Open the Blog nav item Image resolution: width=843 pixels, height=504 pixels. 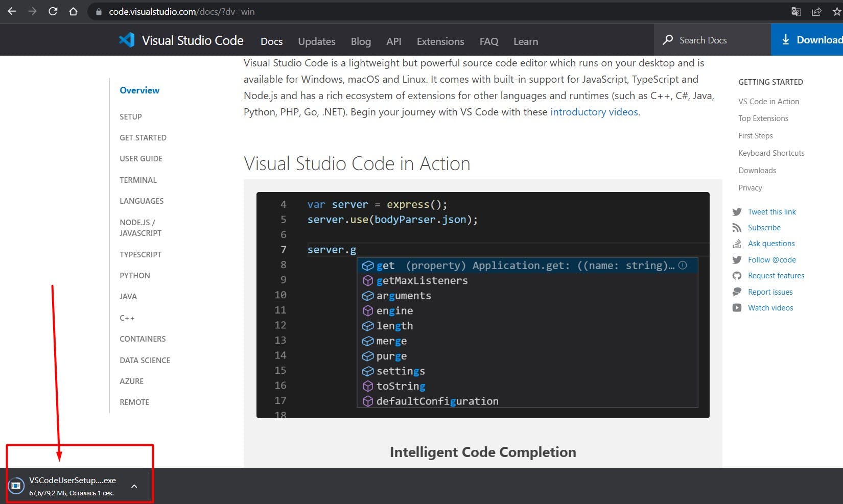[x=361, y=41]
